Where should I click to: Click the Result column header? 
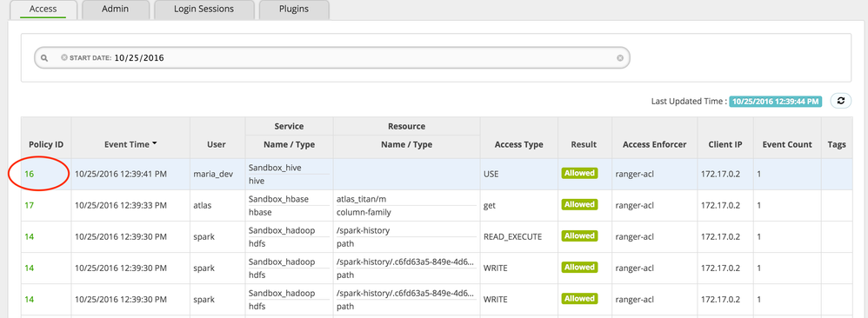pyautogui.click(x=584, y=144)
